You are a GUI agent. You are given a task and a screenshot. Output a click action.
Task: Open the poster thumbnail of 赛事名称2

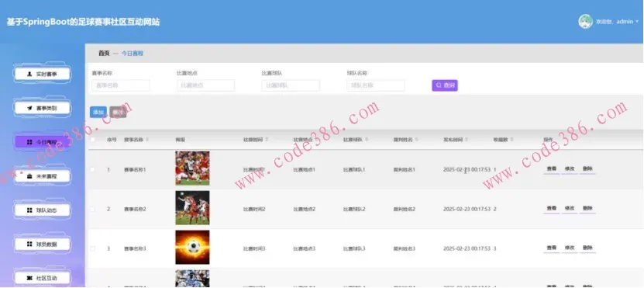coord(192,208)
